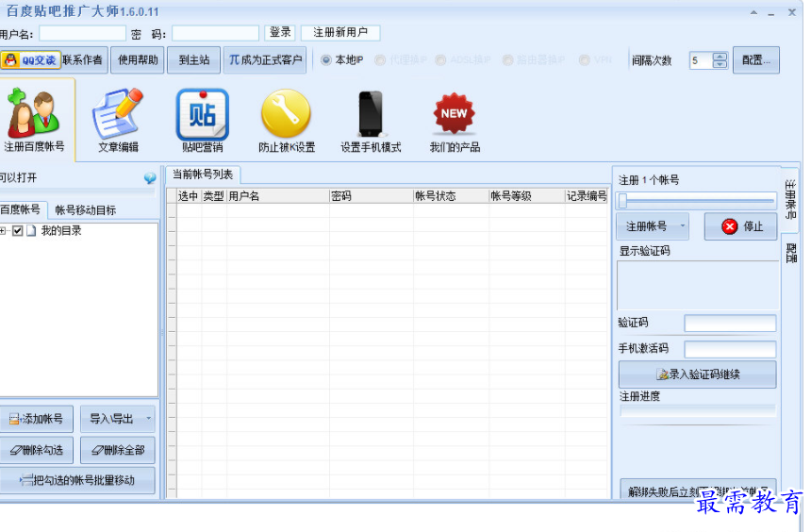Image resolution: width=811 pixels, height=532 pixels.
Task: Open the 我们的产品 NEW badge icon
Action: (x=455, y=121)
